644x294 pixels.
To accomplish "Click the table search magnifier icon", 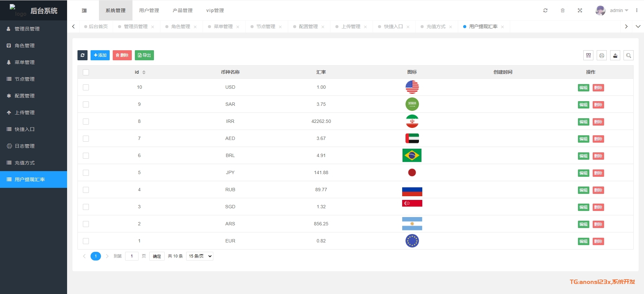I will click(x=629, y=56).
